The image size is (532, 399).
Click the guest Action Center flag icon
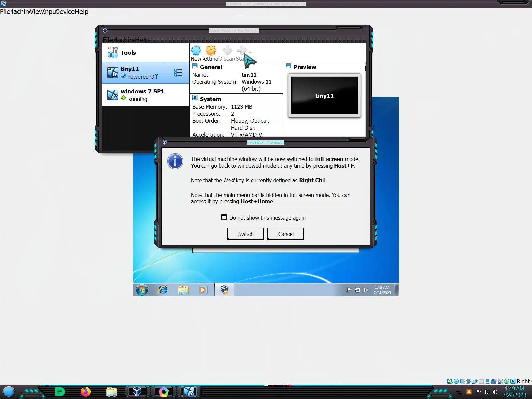(349, 290)
